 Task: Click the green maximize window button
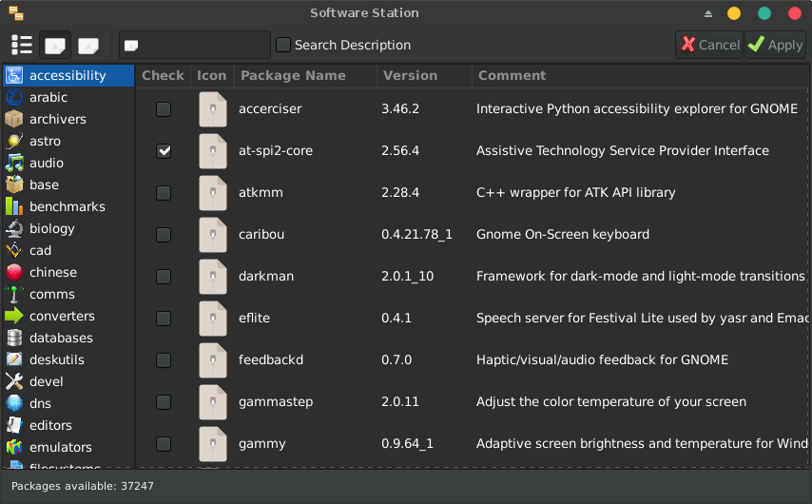[x=764, y=13]
